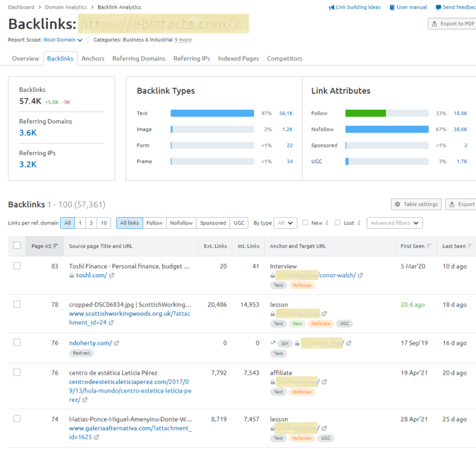Tick the checkbox for the ndoherty.com row

coord(17,343)
